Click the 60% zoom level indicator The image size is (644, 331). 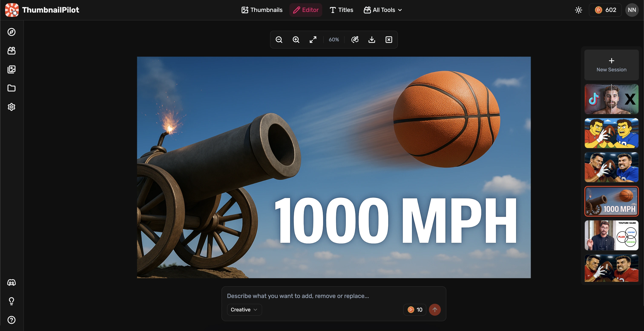(x=334, y=40)
